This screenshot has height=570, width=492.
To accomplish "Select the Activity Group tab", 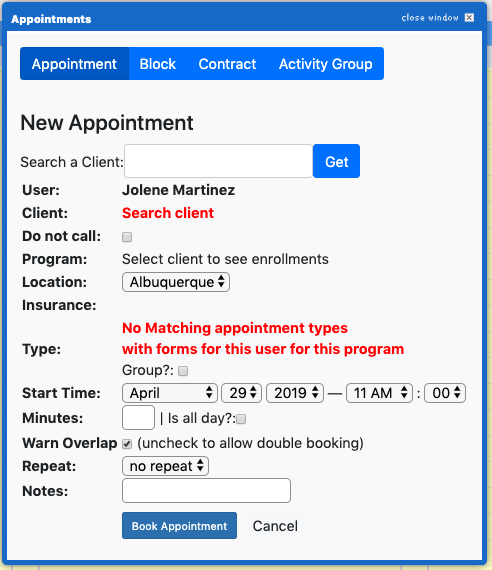I will pos(325,64).
